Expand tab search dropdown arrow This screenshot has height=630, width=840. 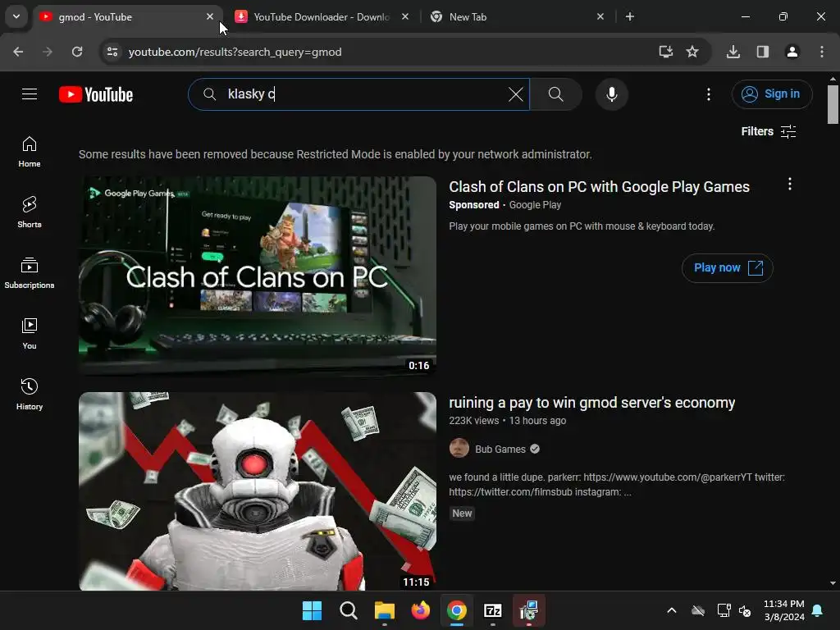16,16
